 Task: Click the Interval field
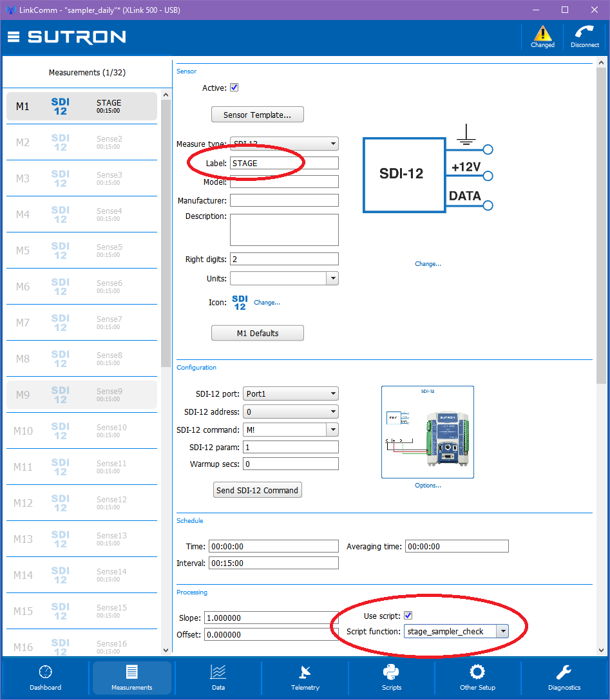(273, 563)
